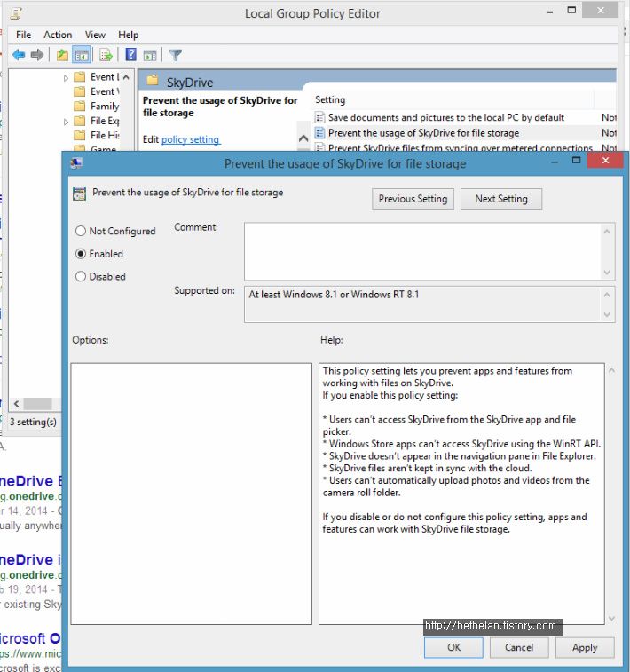
Task: Click the policy setting icon beside dialog heading
Action: point(79,194)
